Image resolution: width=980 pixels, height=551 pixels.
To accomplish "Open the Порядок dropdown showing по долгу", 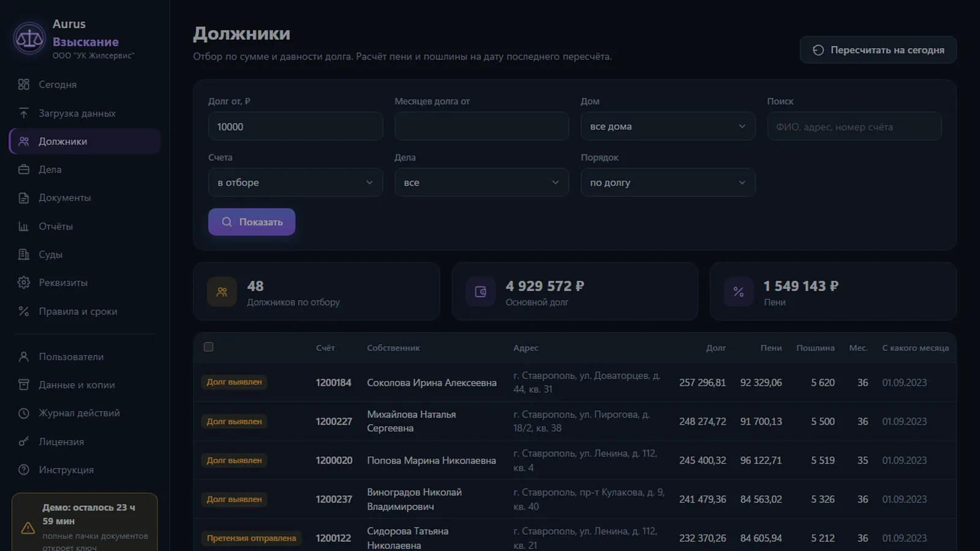I will pyautogui.click(x=668, y=182).
